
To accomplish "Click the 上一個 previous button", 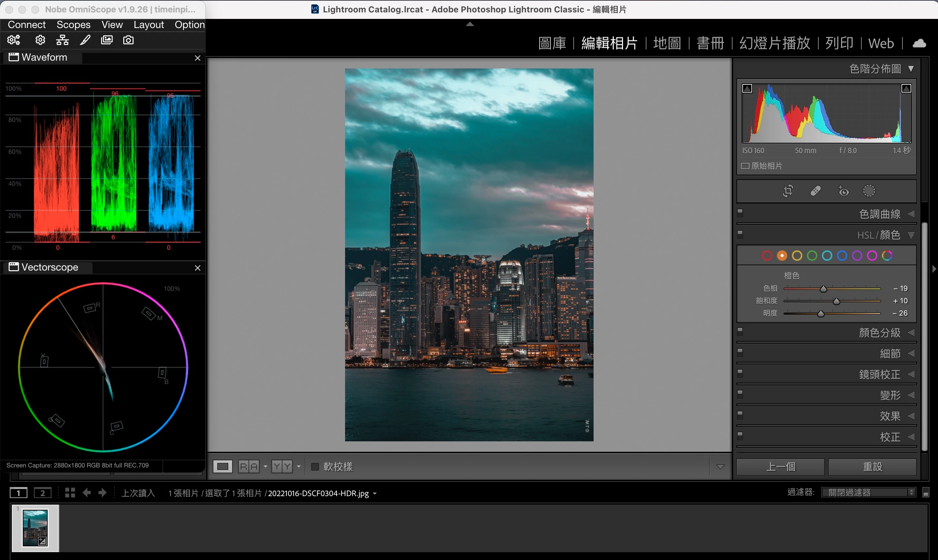I will click(780, 467).
